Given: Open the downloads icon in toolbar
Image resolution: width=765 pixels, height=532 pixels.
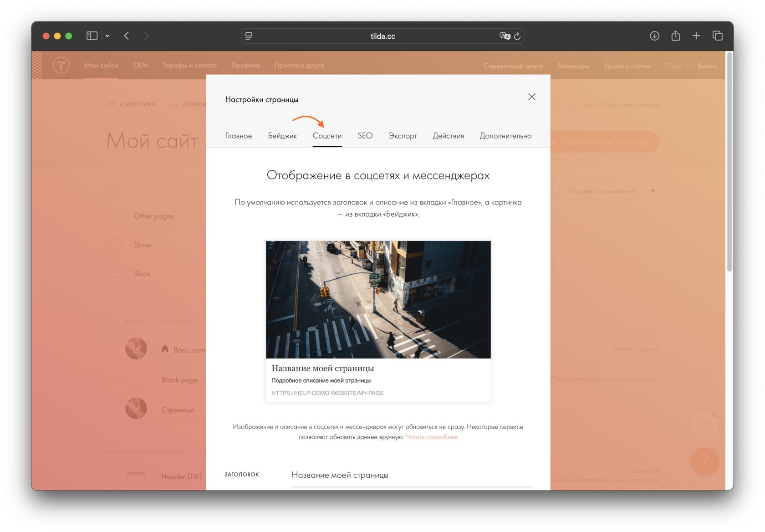Looking at the screenshot, I should click(654, 36).
